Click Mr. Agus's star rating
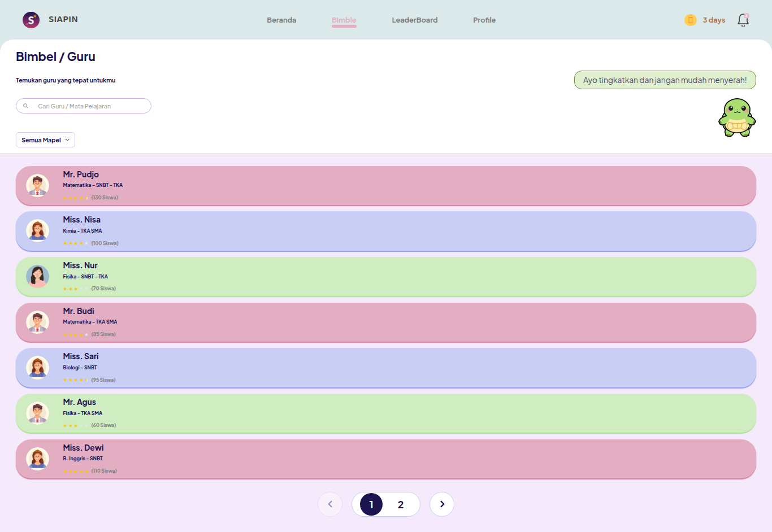Image resolution: width=772 pixels, height=532 pixels. (76, 425)
